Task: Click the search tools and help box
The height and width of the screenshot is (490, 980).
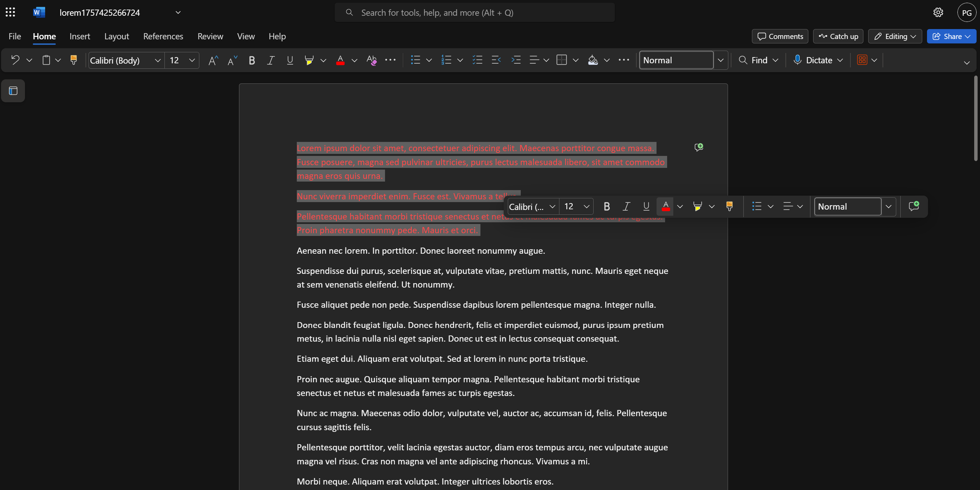Action: pos(474,13)
